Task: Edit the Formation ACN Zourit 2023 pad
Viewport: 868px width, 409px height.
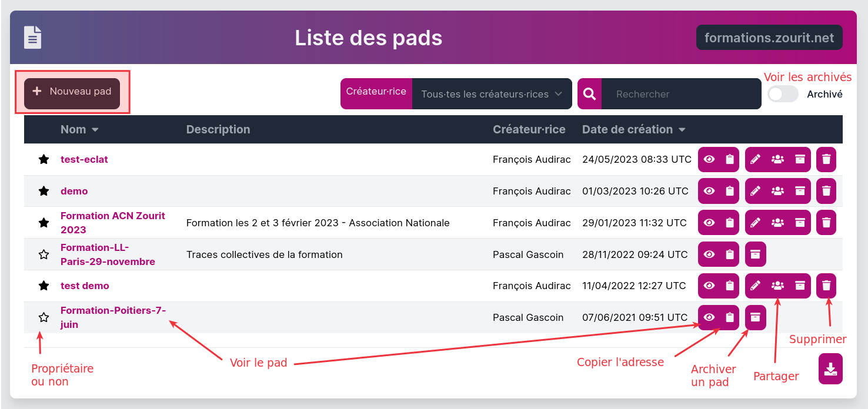Action: tap(756, 223)
